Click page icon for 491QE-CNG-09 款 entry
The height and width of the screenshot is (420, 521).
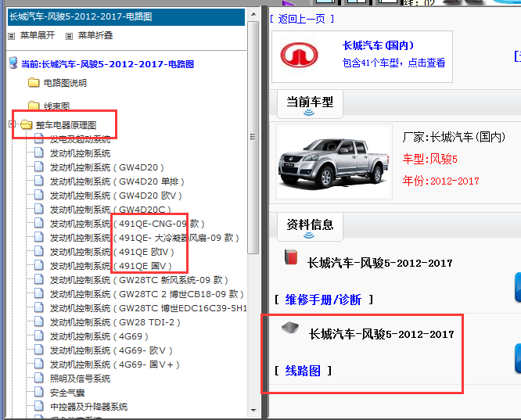pos(39,223)
